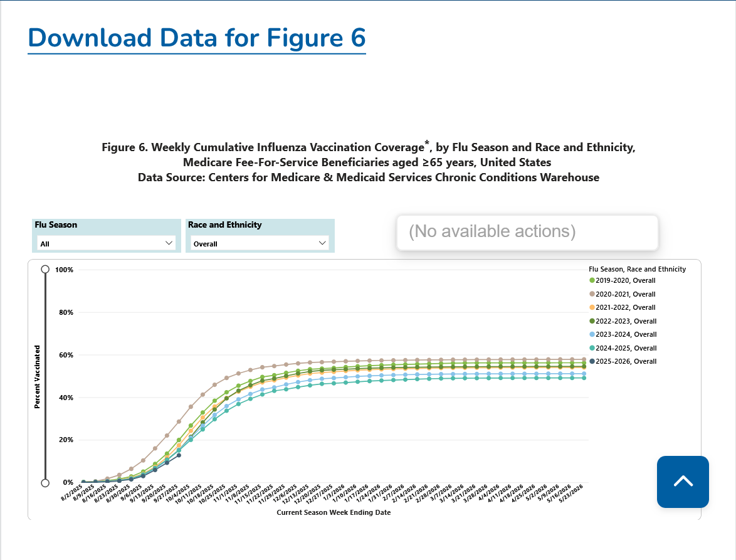Click the Race and Ethnicity dropdown chevron

point(322,243)
